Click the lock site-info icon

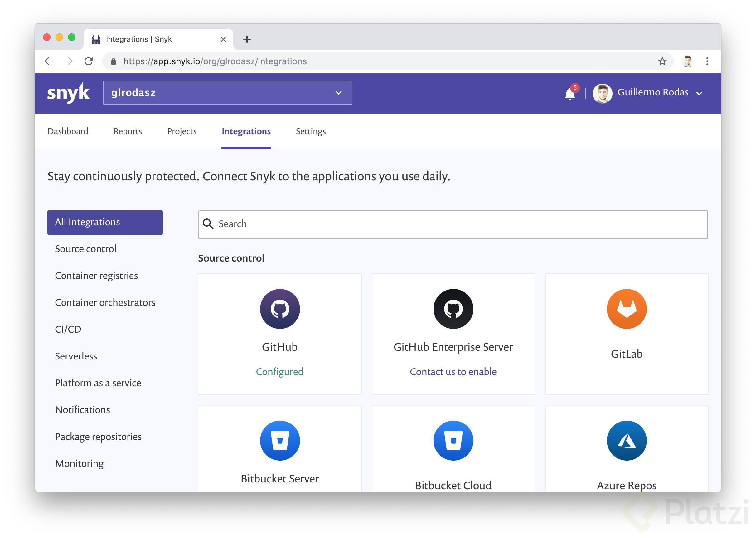(113, 61)
